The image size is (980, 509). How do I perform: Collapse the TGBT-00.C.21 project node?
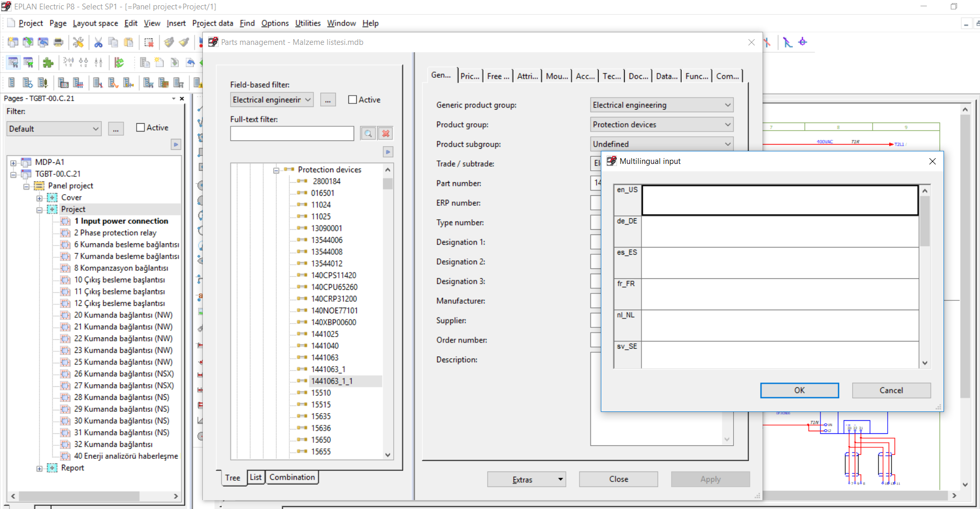click(14, 174)
